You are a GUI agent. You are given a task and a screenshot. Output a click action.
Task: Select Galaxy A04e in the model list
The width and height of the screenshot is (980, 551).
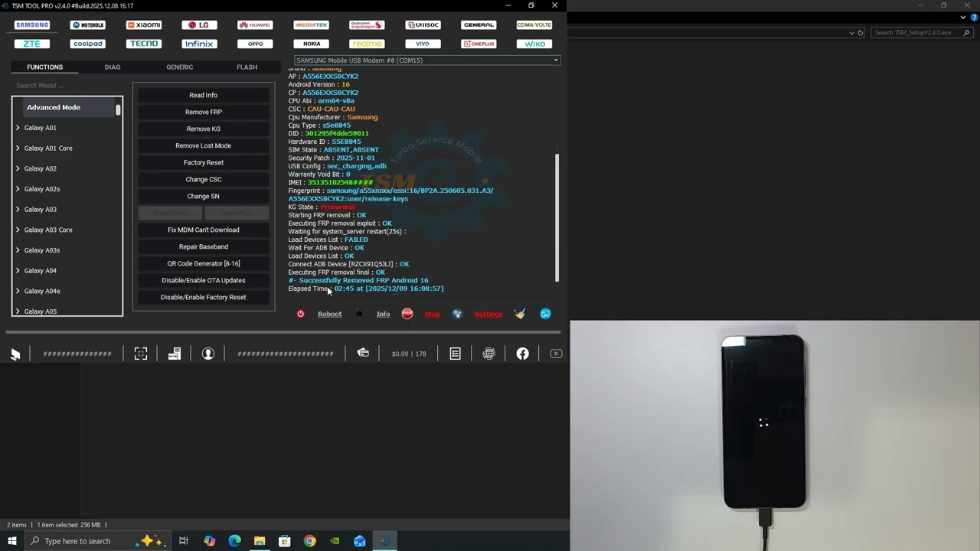[42, 291]
